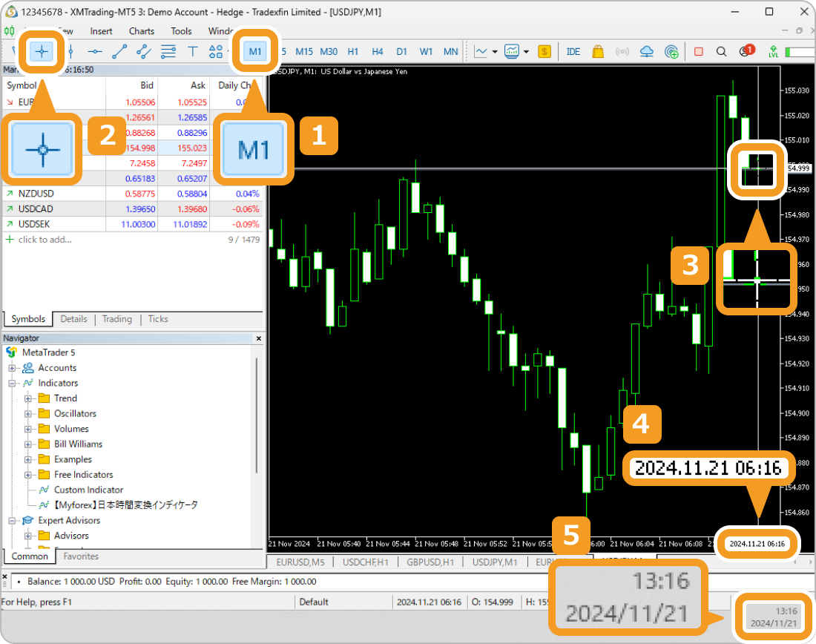Expand the Trend folder

click(x=28, y=398)
